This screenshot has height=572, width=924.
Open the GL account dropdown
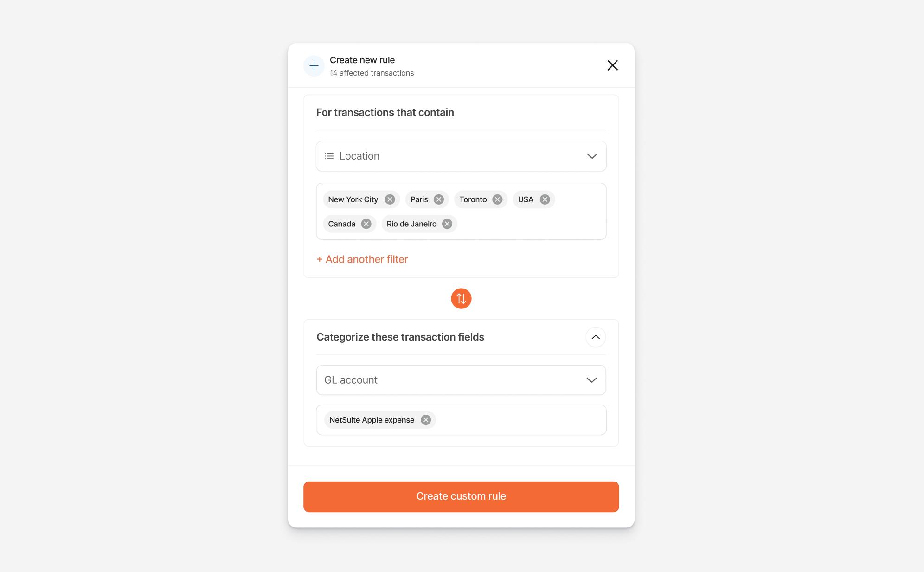(x=461, y=380)
